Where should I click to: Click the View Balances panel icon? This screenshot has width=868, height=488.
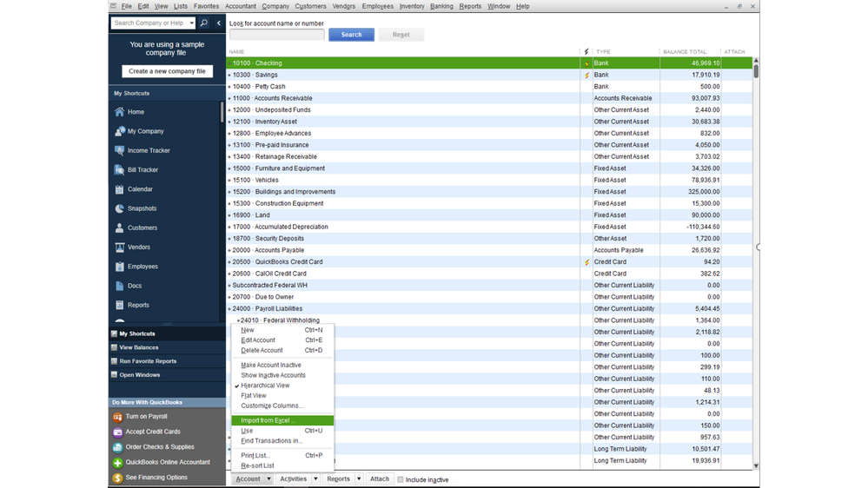coord(114,347)
